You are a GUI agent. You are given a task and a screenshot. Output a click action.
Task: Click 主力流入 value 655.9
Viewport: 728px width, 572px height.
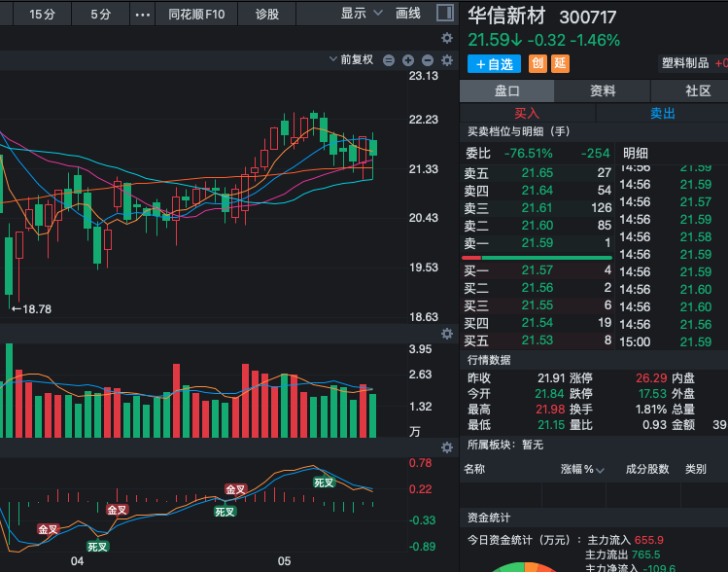(x=649, y=540)
